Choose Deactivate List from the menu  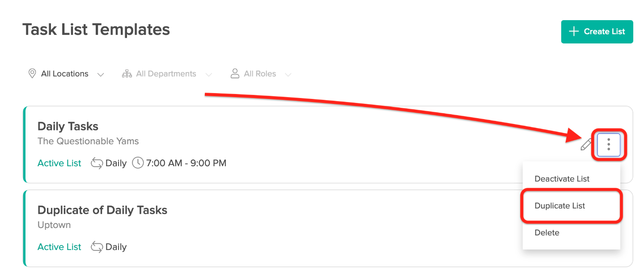click(x=562, y=179)
